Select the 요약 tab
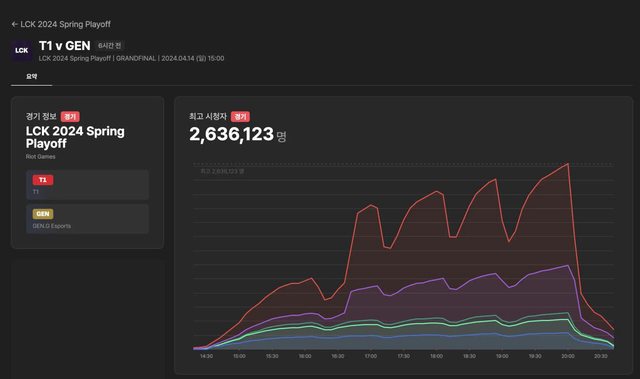 pyautogui.click(x=31, y=76)
